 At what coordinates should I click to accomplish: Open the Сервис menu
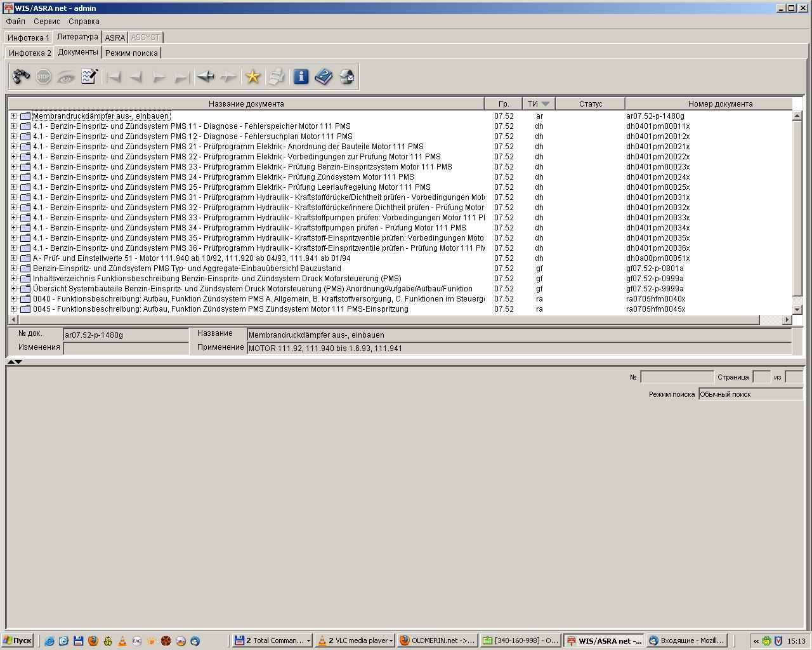(47, 21)
